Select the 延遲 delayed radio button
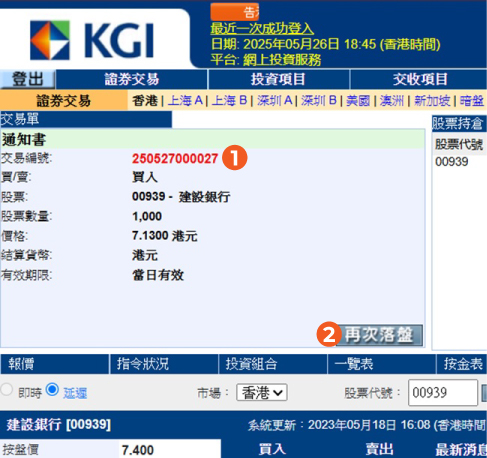This screenshot has height=458, width=487. tap(52, 389)
